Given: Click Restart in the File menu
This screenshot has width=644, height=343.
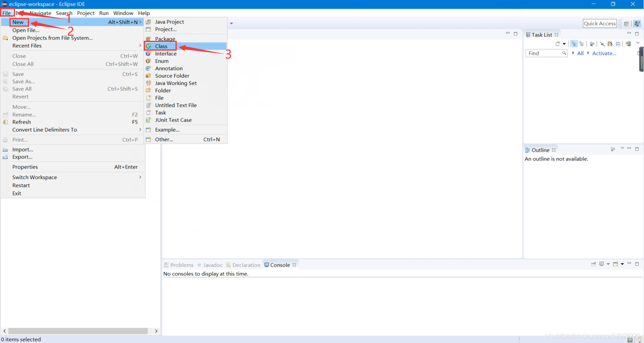Looking at the screenshot, I should click(x=73, y=186).
